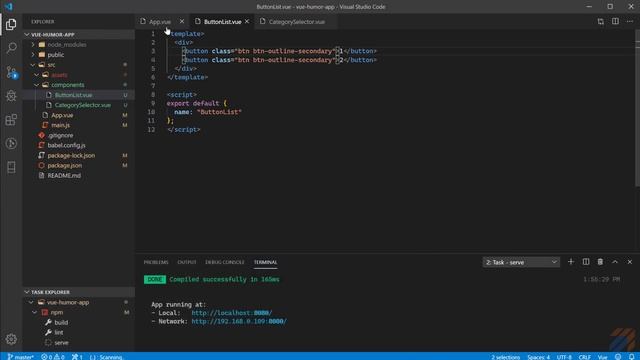The image size is (640, 360).
Task: Collapse the assets folder
Action: (x=37, y=75)
